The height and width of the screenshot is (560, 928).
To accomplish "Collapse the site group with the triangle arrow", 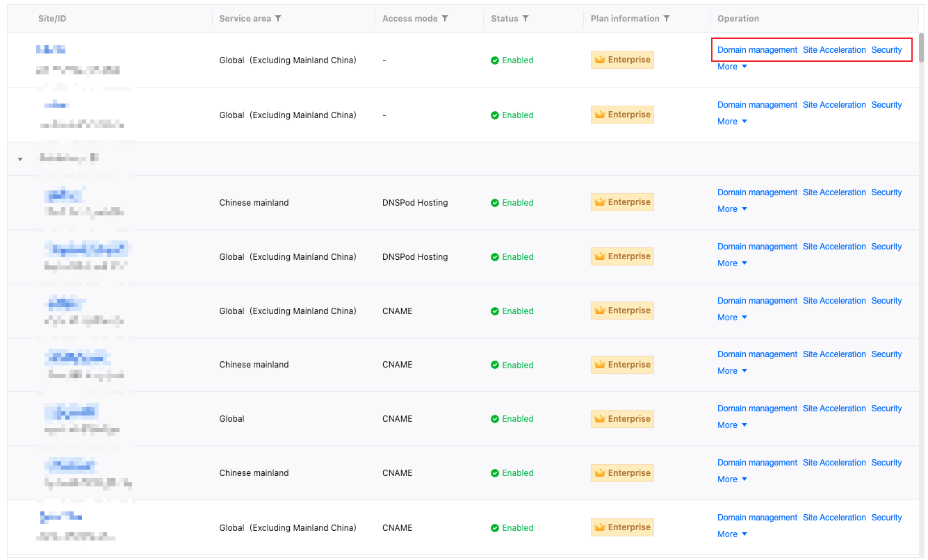I will [x=20, y=159].
